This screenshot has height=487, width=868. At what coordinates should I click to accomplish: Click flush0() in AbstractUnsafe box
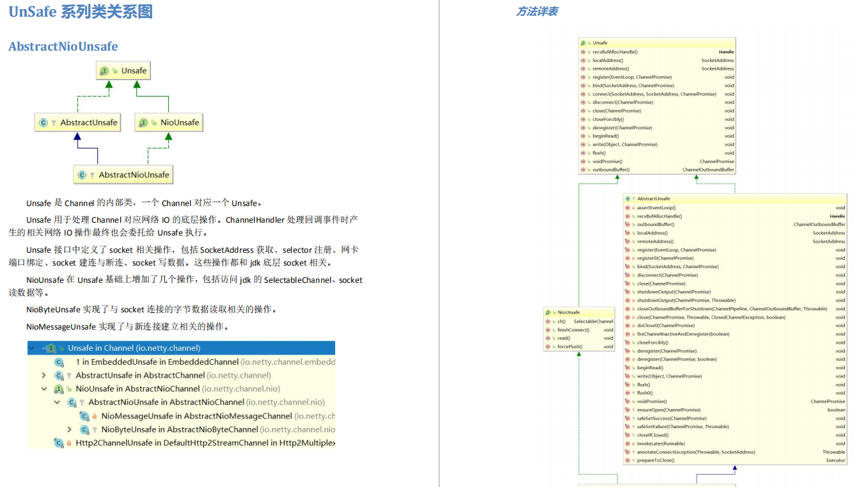click(645, 393)
